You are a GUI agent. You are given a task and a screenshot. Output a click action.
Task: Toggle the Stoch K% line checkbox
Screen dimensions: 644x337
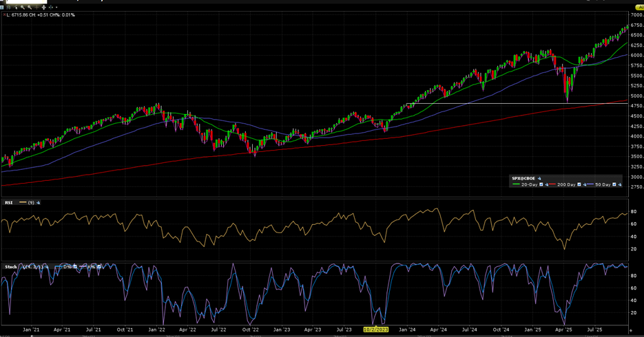pyautogui.click(x=98, y=267)
